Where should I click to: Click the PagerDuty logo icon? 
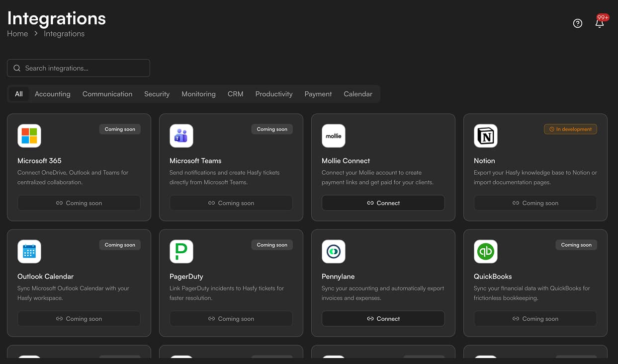pyautogui.click(x=181, y=251)
